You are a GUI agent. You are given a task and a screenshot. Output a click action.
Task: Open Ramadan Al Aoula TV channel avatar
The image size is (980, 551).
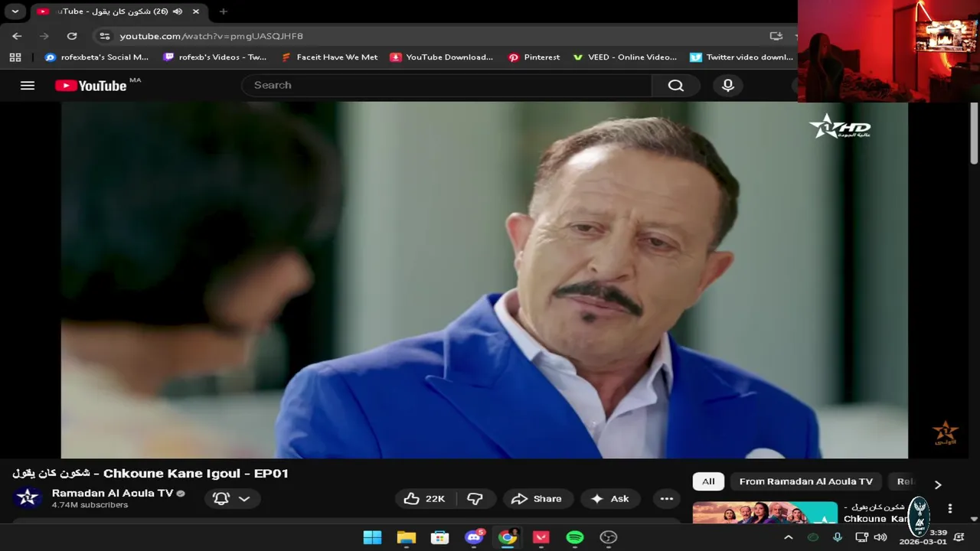point(28,498)
